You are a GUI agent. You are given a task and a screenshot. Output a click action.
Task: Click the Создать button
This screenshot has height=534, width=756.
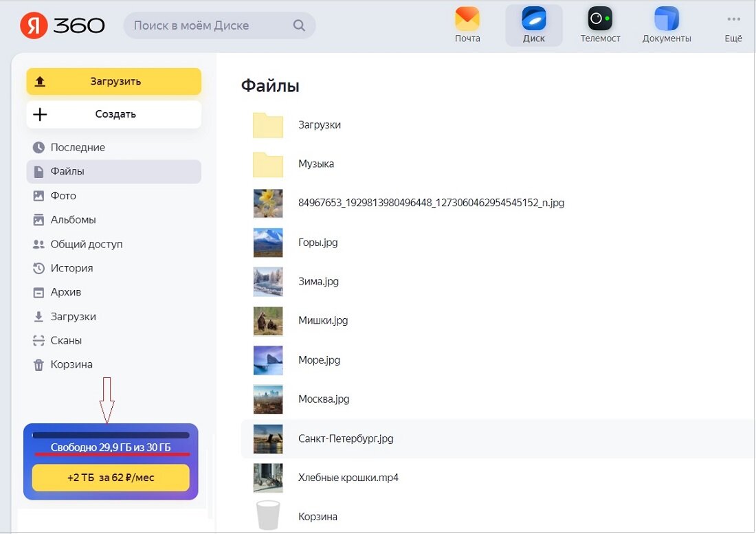click(x=114, y=114)
